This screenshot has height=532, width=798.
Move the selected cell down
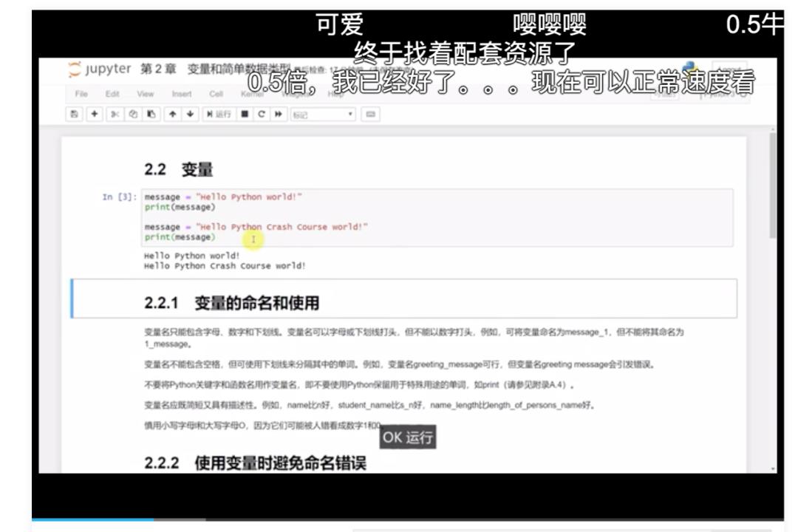click(x=191, y=112)
